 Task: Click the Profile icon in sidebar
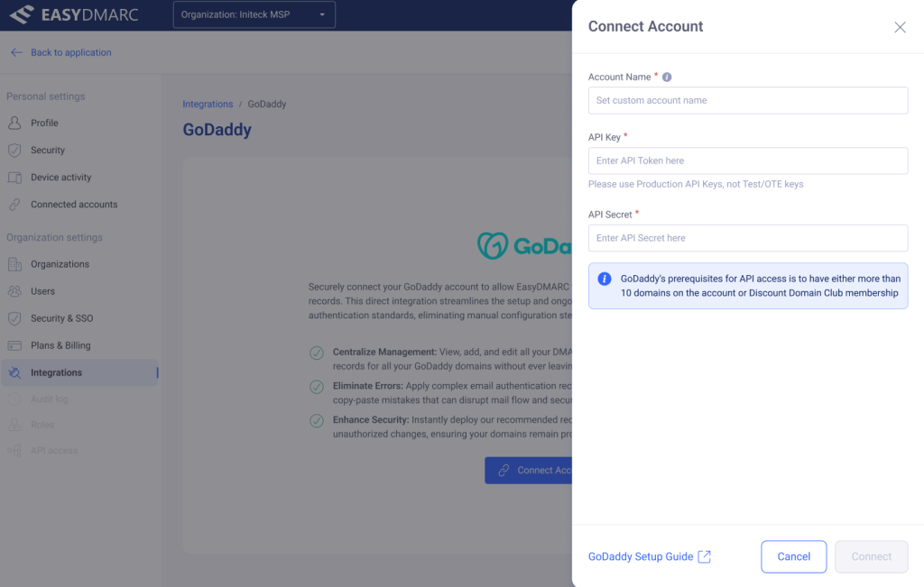tap(14, 123)
